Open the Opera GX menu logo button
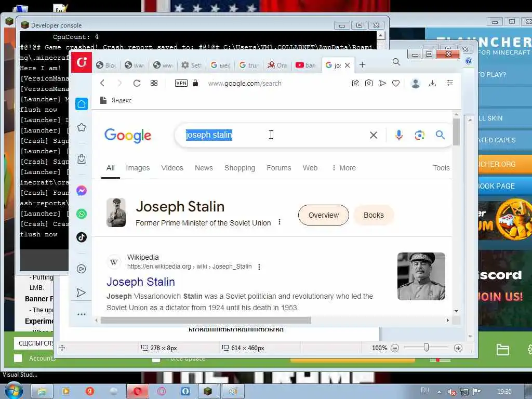 [82, 62]
